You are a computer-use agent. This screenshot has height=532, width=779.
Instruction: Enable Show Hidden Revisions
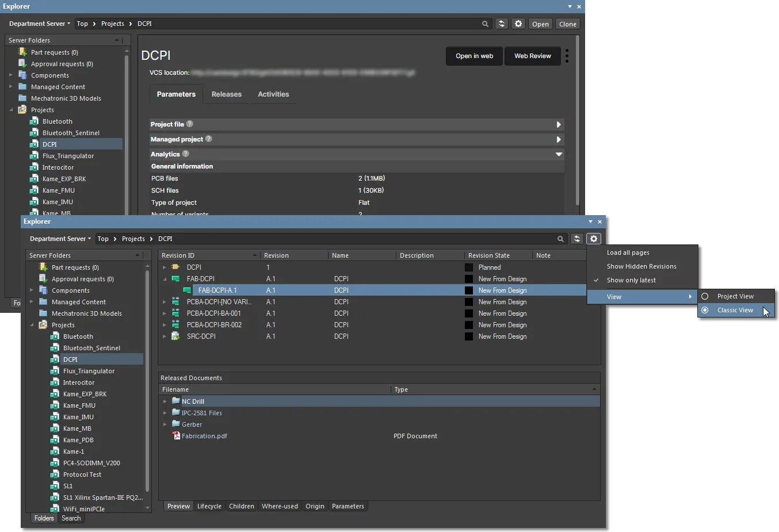tap(642, 266)
